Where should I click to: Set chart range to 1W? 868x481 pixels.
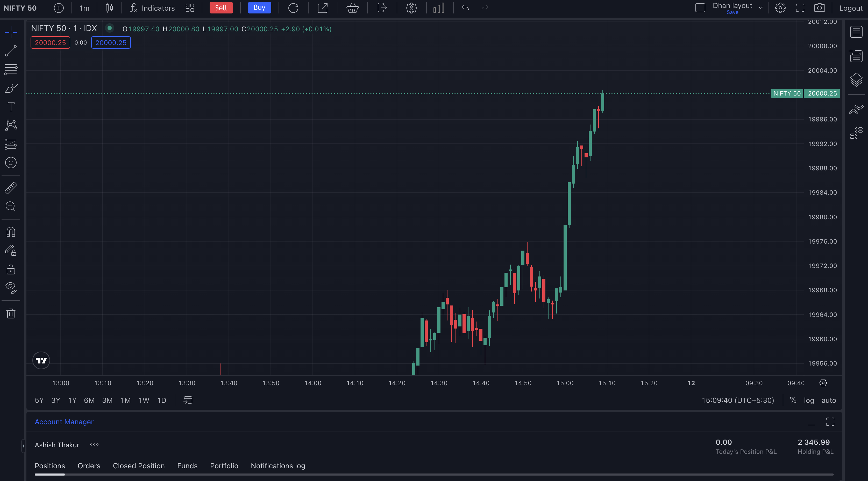pos(144,400)
